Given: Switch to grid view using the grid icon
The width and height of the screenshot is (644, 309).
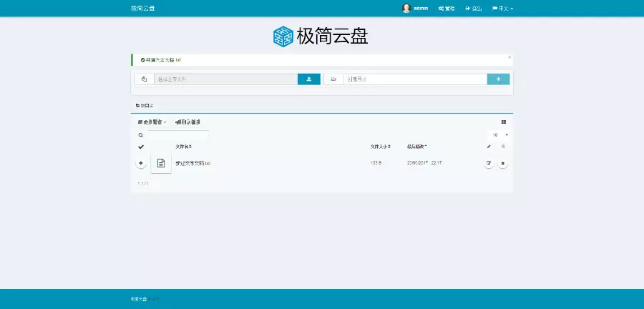Looking at the screenshot, I should pyautogui.click(x=504, y=122).
